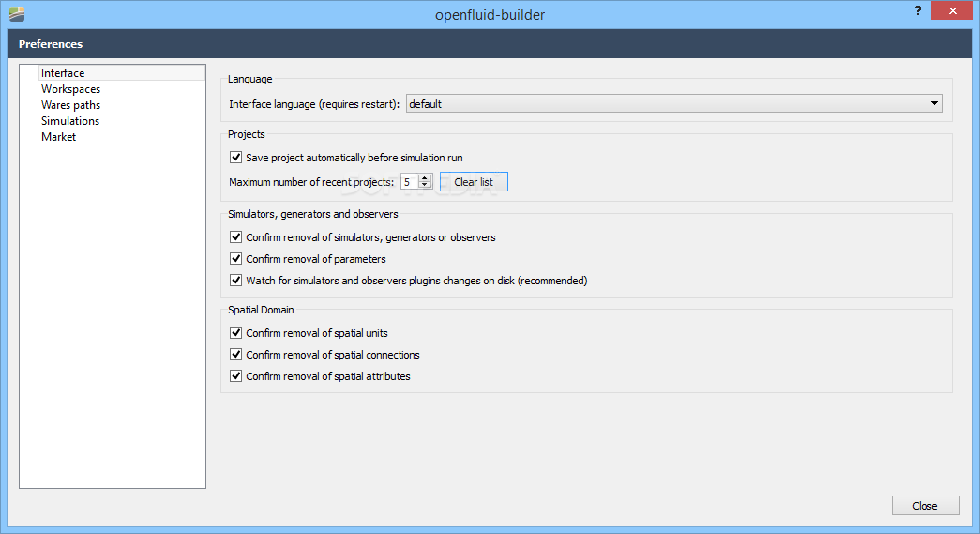Click the openfluid-builder app icon in title bar

coord(17,14)
